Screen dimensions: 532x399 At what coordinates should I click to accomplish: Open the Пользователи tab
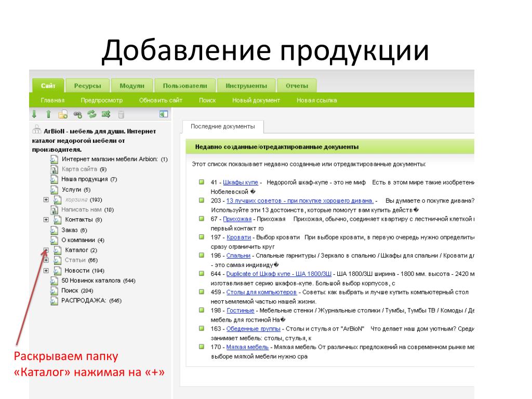pyautogui.click(x=185, y=86)
